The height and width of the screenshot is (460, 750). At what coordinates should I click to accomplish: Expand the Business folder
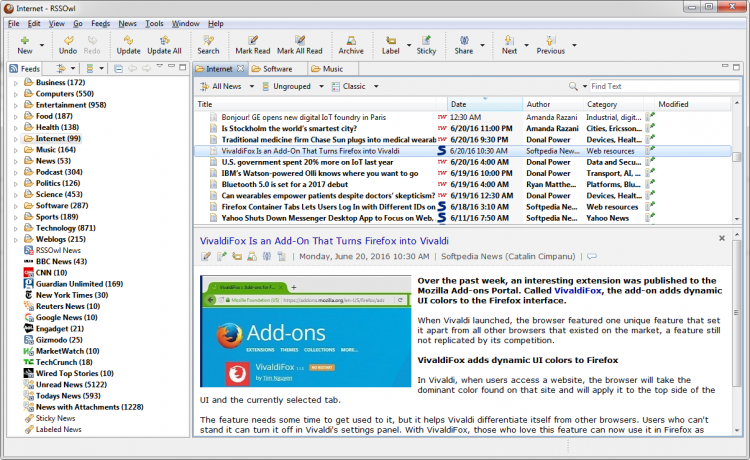pos(16,83)
